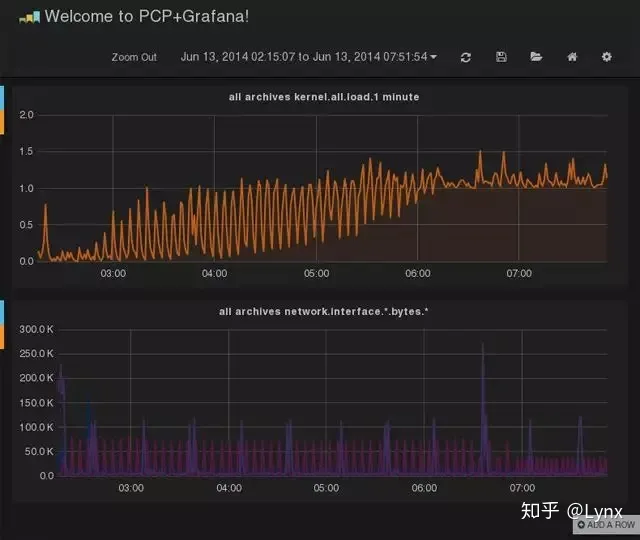
Task: Click network.interface.*.bytes.* panel title
Action: (x=323, y=312)
